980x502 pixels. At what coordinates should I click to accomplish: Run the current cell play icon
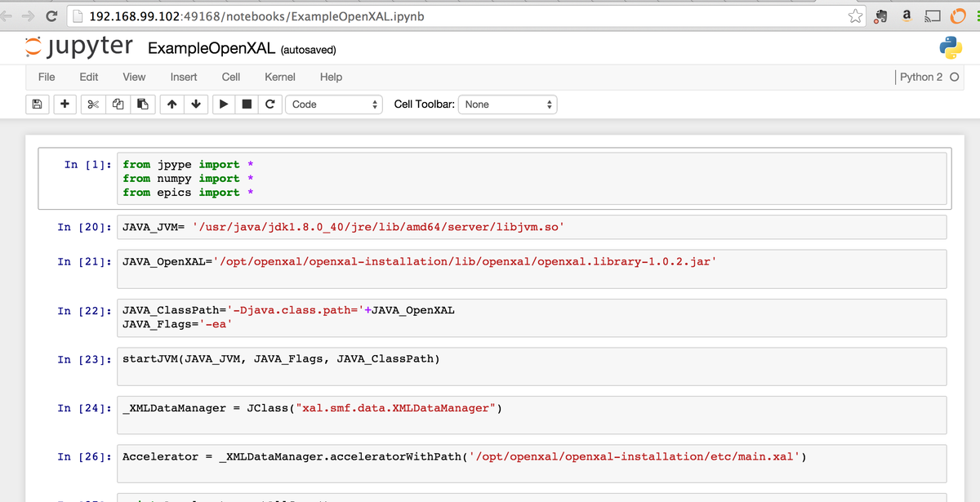[223, 104]
